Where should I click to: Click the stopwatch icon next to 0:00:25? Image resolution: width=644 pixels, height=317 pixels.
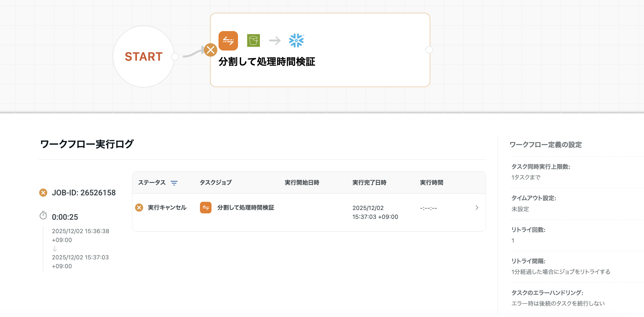(43, 215)
